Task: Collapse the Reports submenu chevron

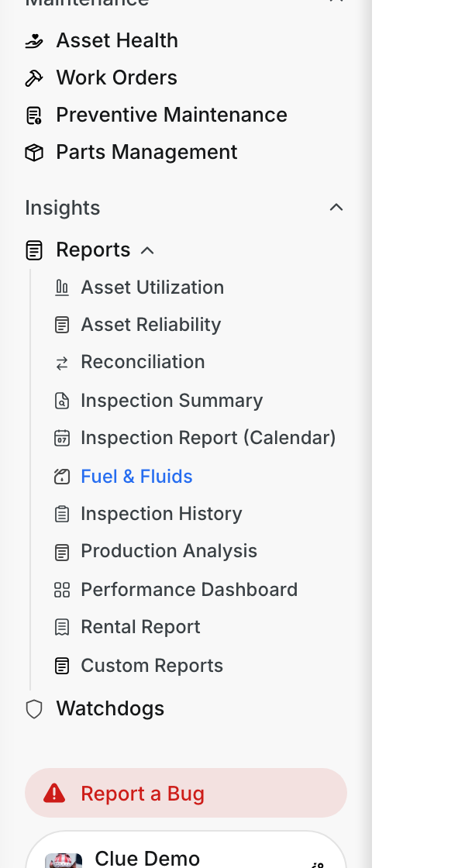Action: click(x=147, y=251)
